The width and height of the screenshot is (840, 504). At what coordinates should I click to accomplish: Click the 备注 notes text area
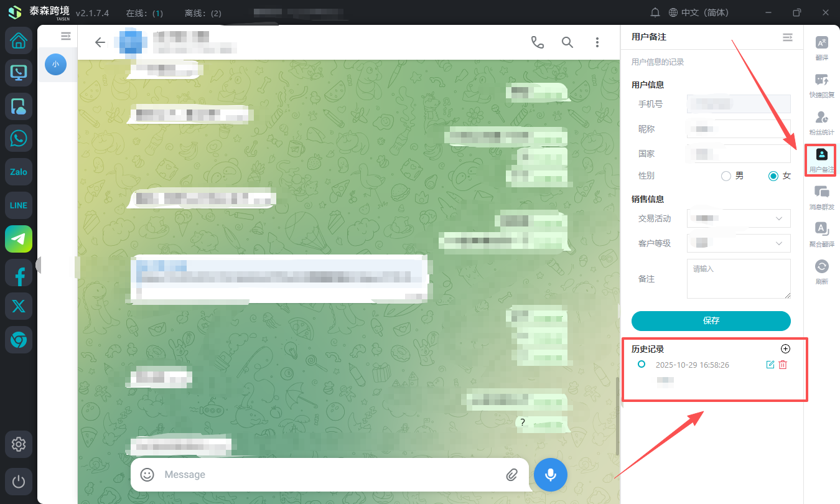tap(739, 279)
